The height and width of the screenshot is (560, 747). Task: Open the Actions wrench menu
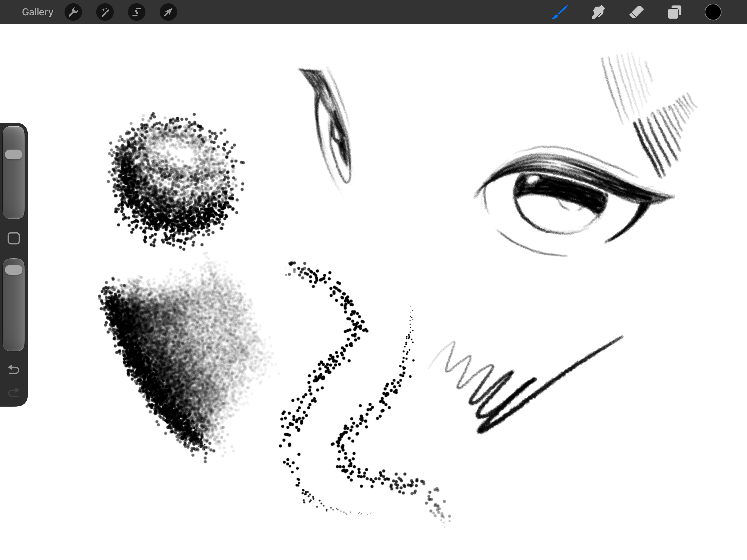coord(73,12)
